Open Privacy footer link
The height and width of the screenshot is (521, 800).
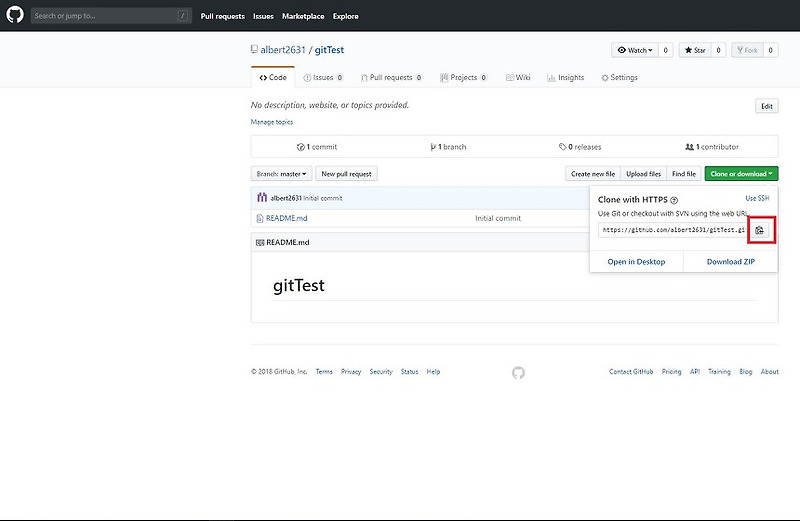351,372
